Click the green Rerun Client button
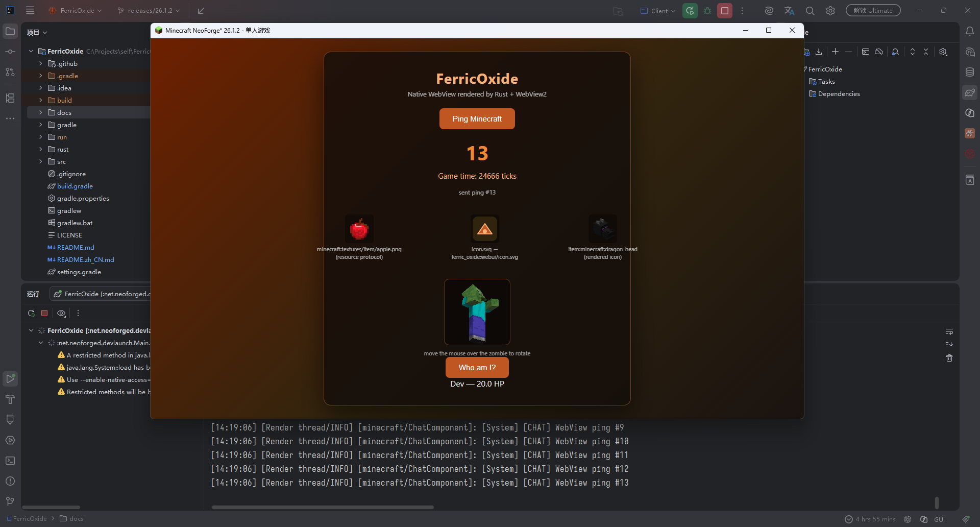The image size is (980, 527). (690, 11)
